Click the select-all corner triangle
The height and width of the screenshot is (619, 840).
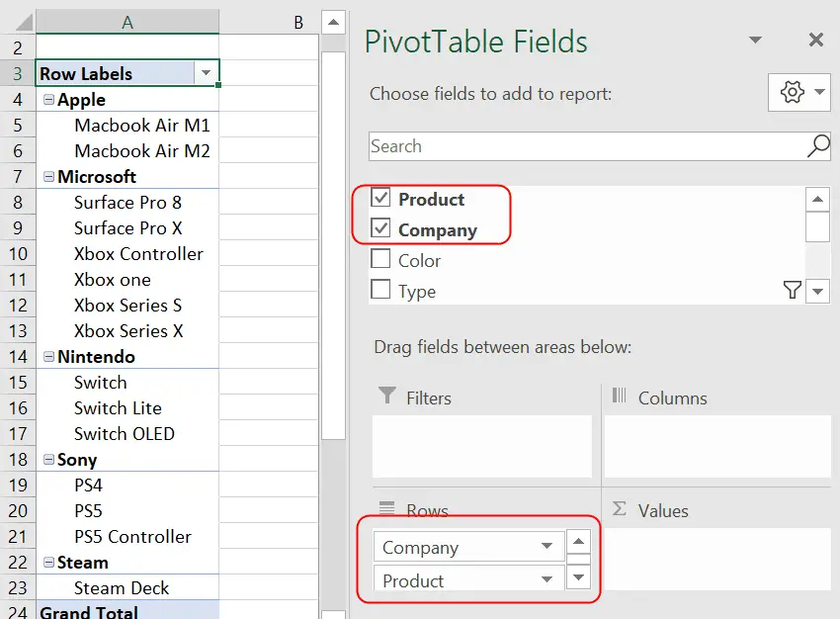(22, 22)
